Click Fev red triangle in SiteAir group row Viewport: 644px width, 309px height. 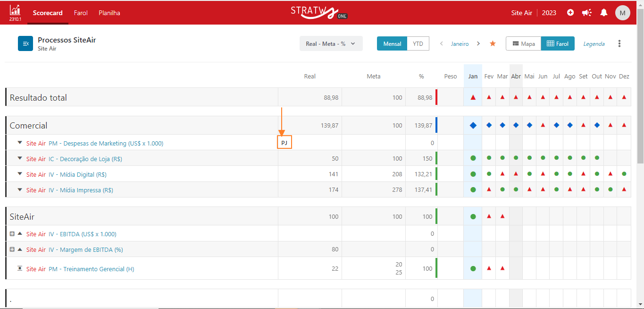(x=489, y=216)
